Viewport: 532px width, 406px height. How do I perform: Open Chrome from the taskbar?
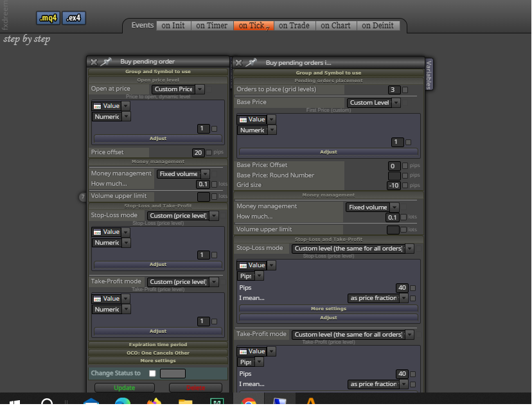tap(249, 402)
